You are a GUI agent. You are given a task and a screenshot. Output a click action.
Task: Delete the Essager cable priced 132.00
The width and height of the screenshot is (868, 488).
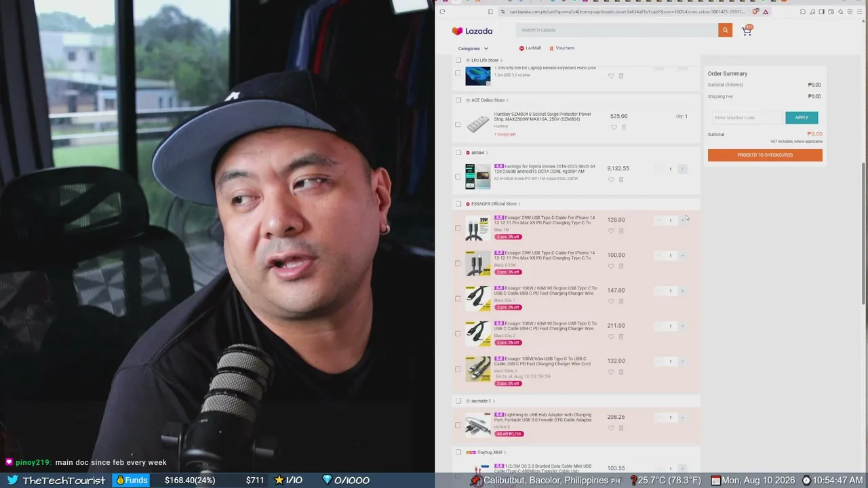click(x=621, y=372)
